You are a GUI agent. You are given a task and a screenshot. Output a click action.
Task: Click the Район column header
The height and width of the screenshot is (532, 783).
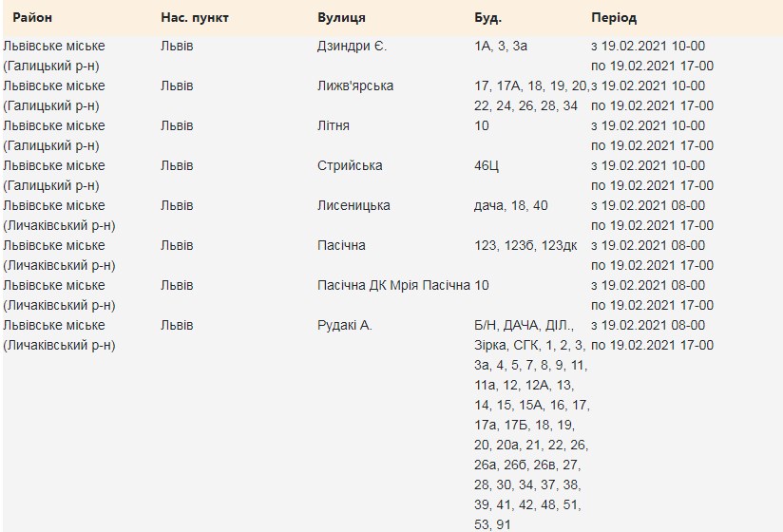pyautogui.click(x=32, y=18)
